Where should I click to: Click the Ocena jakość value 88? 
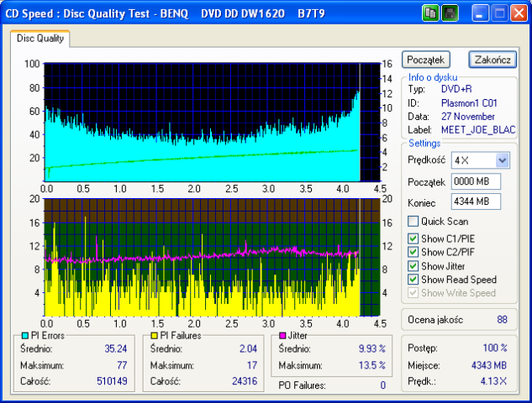502,320
